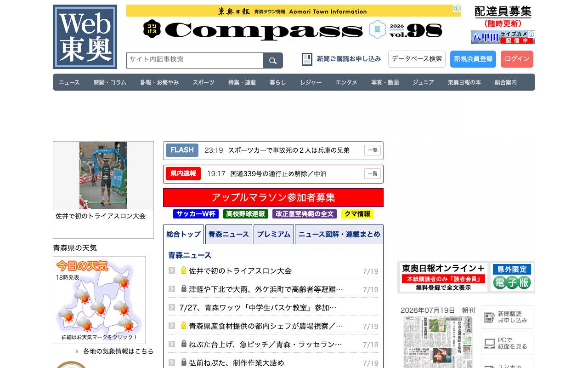Viewport: 588px width, 368px height.
Task: Open the 訃報・お悔やみ menu
Action: (159, 82)
